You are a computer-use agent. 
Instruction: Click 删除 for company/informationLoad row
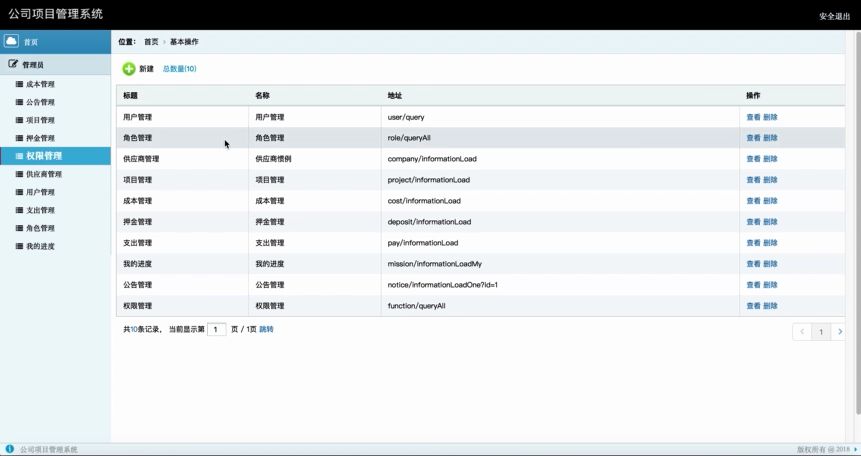[770, 159]
